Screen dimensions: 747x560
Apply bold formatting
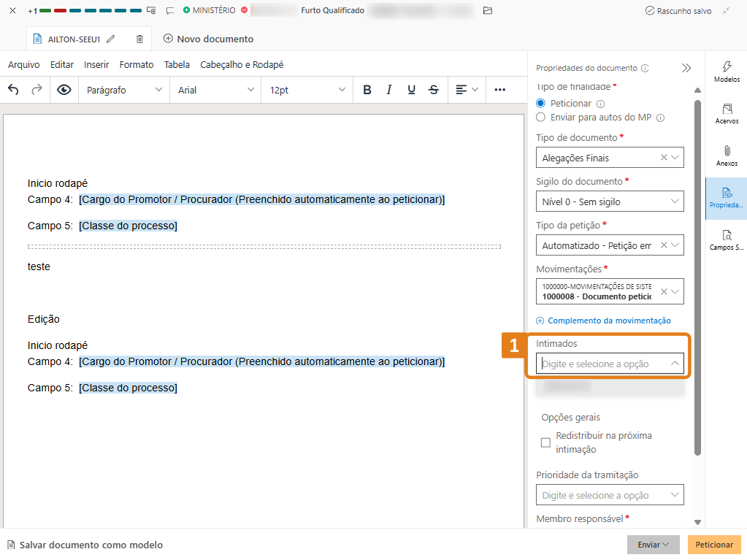pos(367,90)
